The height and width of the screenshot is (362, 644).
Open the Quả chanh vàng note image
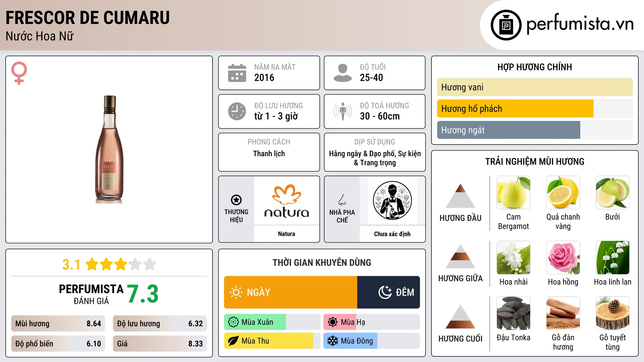[x=563, y=193]
